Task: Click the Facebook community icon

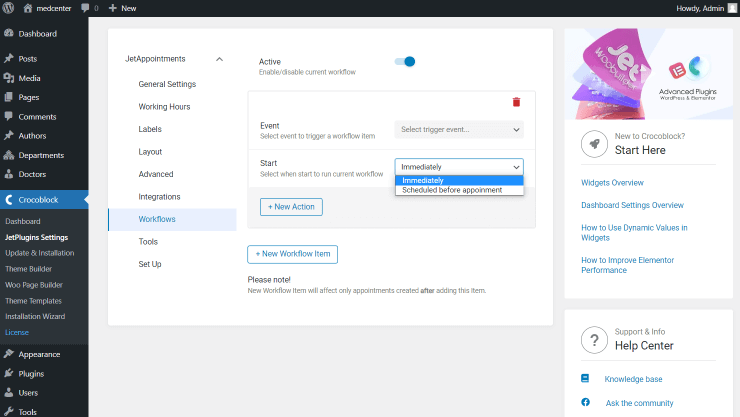Action: point(585,402)
